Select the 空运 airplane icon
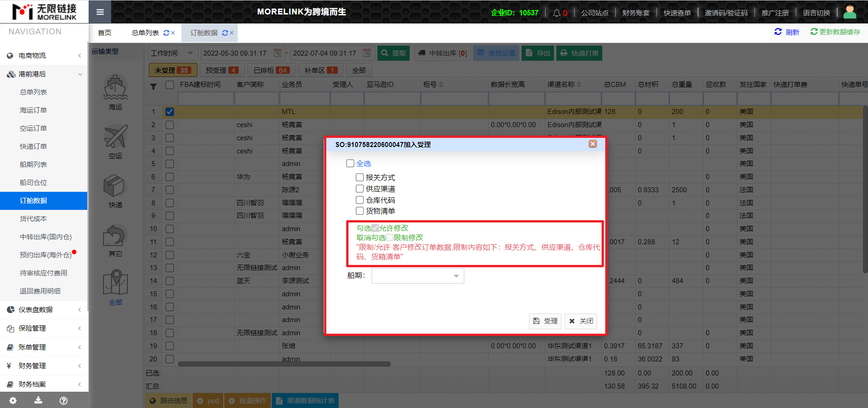868x408 pixels. 115,137
